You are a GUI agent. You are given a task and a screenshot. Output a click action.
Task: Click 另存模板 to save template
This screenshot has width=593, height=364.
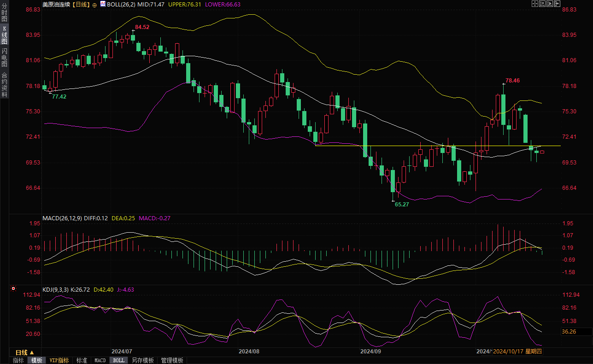click(x=142, y=360)
